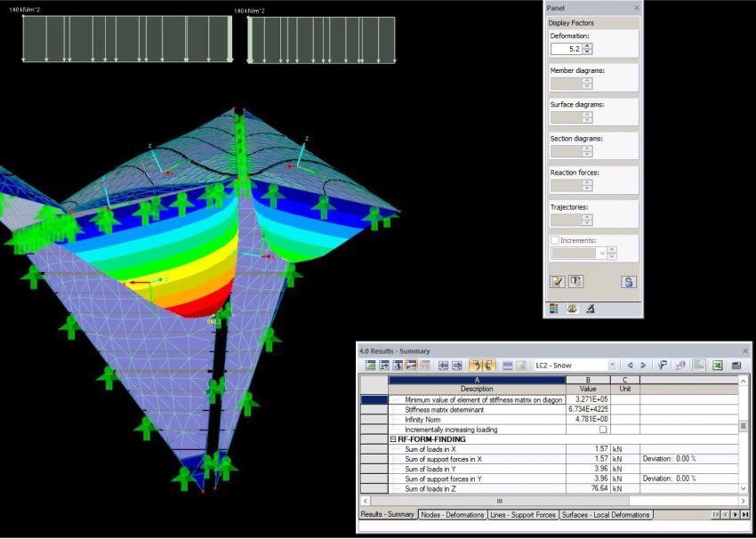Go to previous load case with left arrow

(x=631, y=366)
